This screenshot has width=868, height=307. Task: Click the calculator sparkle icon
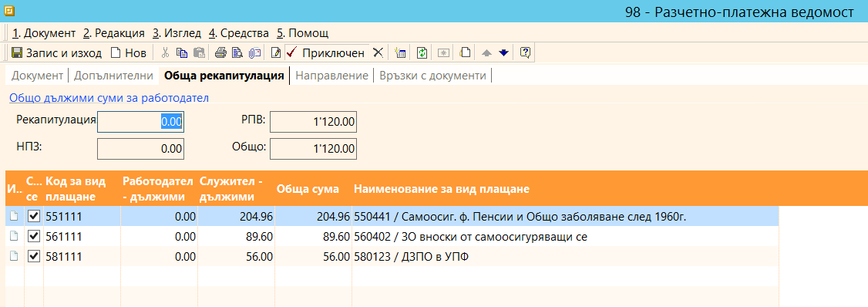(x=400, y=52)
